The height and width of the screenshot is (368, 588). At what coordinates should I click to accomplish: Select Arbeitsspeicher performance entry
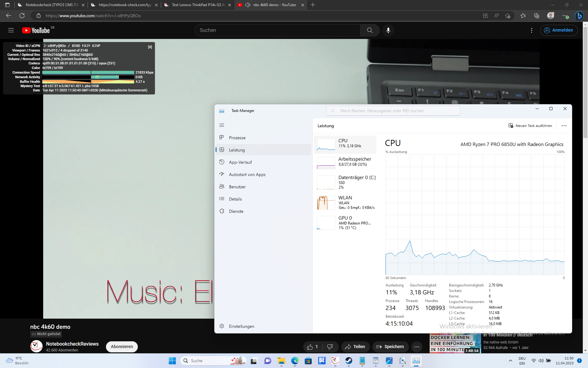[345, 163]
